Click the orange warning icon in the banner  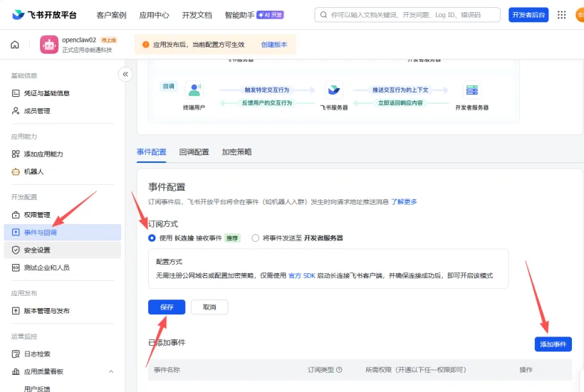pos(146,45)
